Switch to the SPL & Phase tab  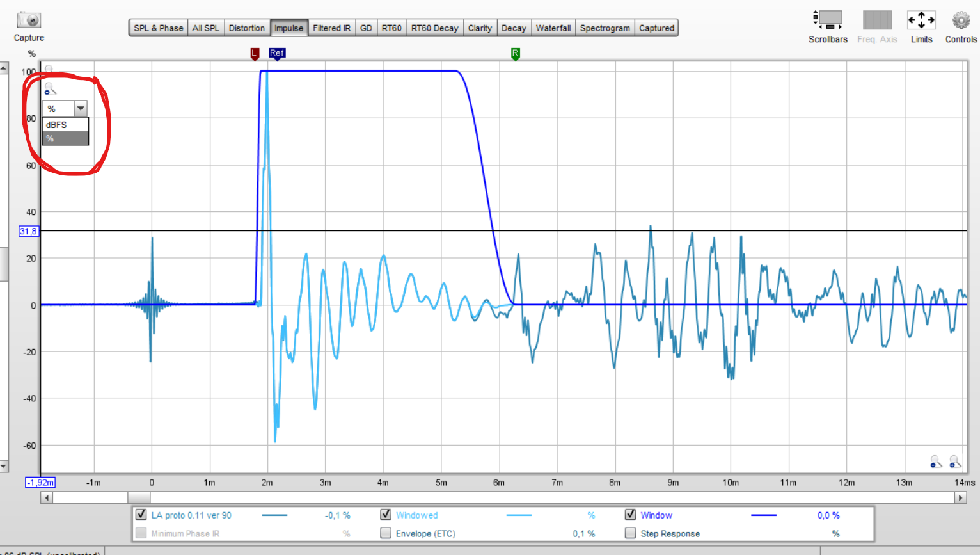pos(158,28)
